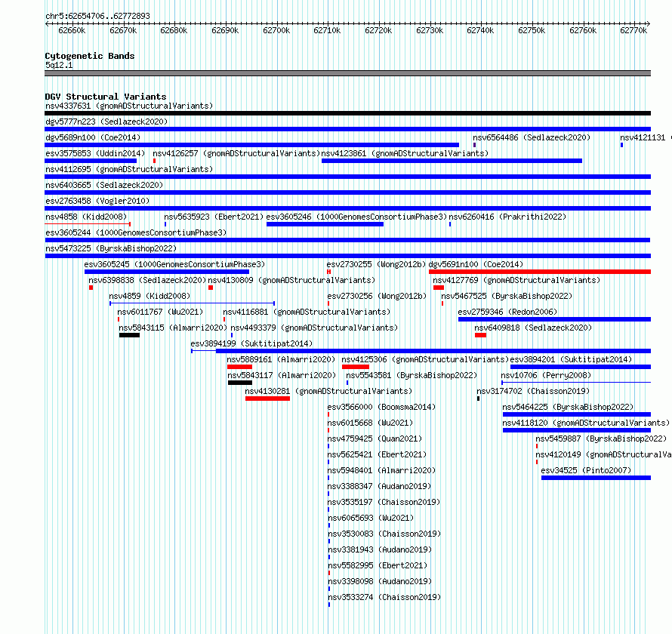Select nsv4123861 gnomAD structural variant label
Viewport: 672px width, 634px height.
point(405,153)
